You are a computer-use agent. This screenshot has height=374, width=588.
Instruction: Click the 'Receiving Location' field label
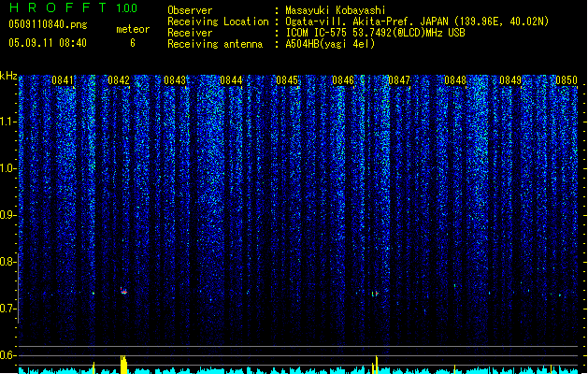coord(218,22)
